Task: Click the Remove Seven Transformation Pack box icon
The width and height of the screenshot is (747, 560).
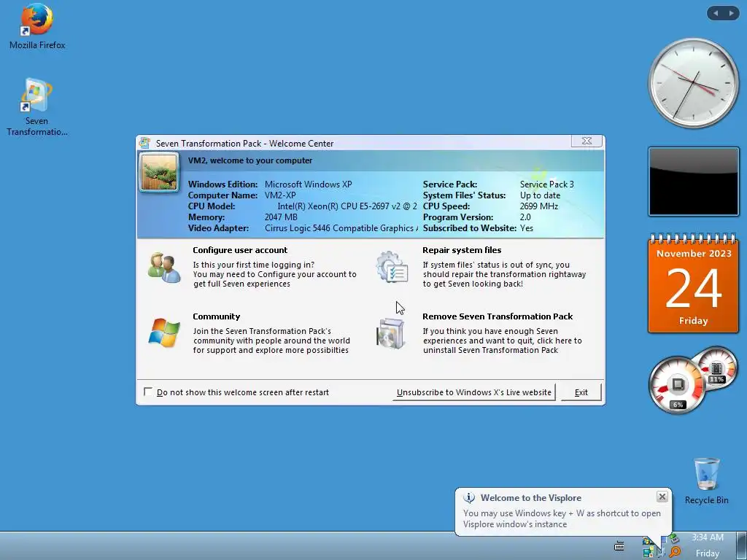Action: 391,333
